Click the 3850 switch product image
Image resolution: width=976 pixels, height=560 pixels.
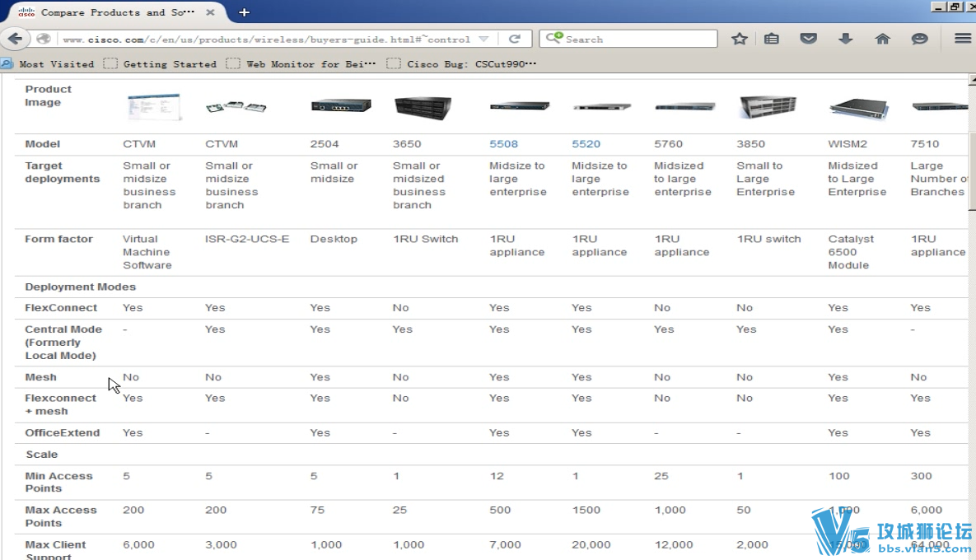click(768, 106)
